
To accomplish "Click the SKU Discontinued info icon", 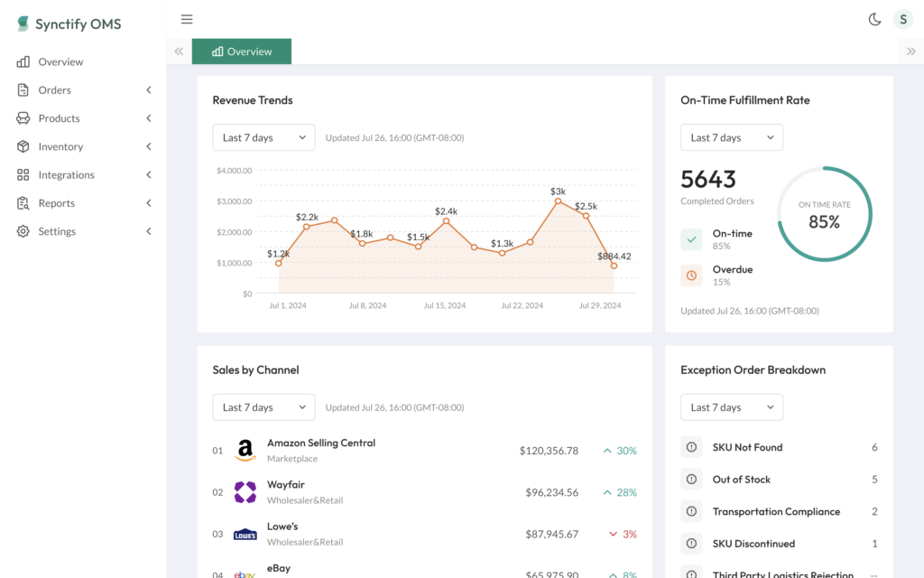I will 691,543.
